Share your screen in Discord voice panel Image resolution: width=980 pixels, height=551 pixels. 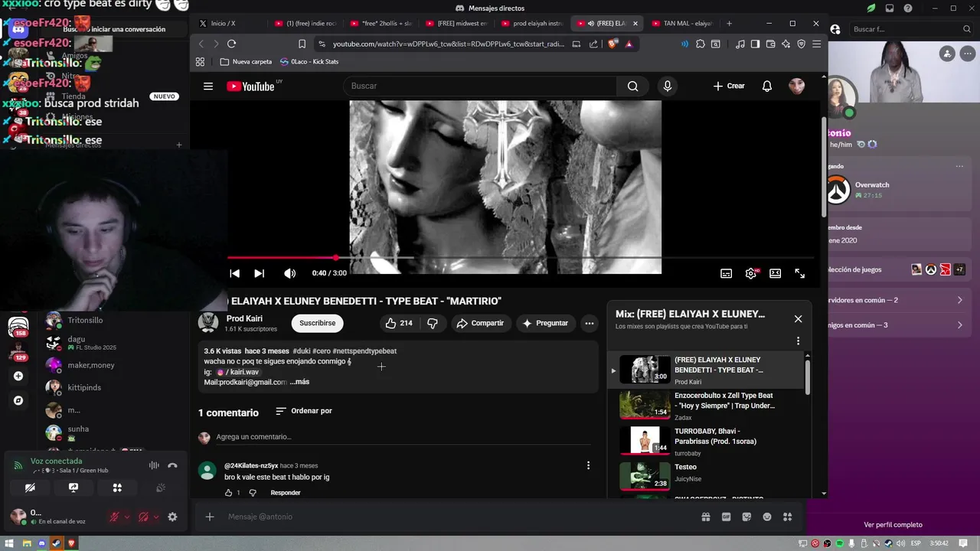click(x=73, y=487)
